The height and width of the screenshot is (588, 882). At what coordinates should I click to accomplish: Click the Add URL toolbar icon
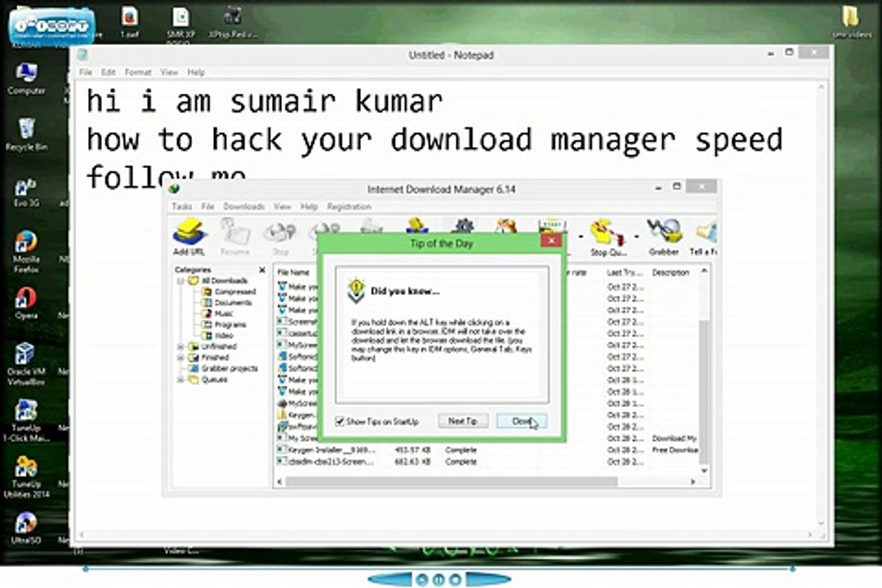point(189,237)
